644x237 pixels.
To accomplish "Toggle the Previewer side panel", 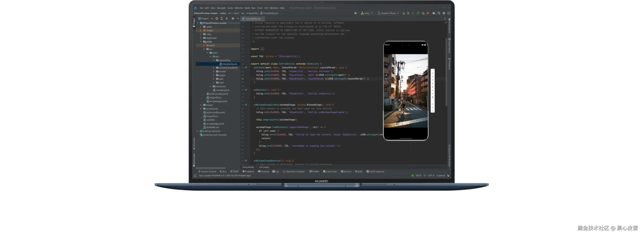I will (x=449, y=64).
